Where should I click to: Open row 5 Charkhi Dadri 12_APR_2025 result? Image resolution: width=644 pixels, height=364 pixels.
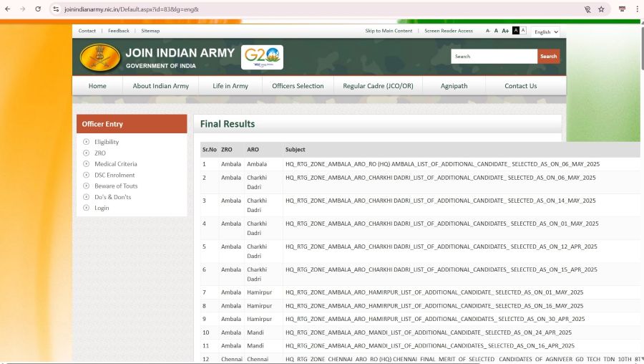(x=441, y=246)
